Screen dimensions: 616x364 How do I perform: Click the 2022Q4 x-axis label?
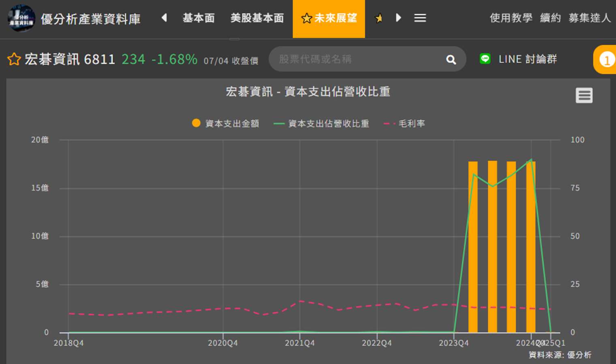[377, 343]
